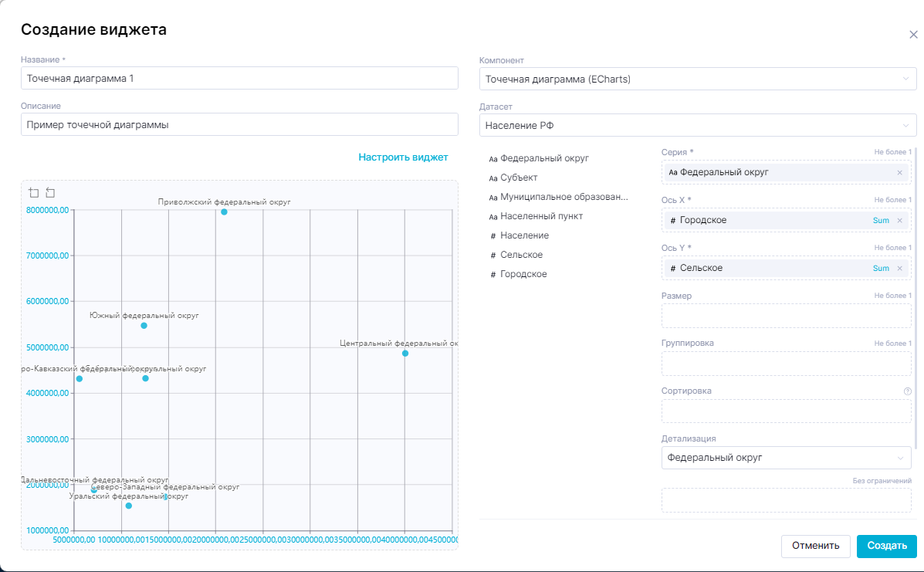Cancel with the Отменить button
Image resolution: width=924 pixels, height=572 pixels.
[x=816, y=546]
